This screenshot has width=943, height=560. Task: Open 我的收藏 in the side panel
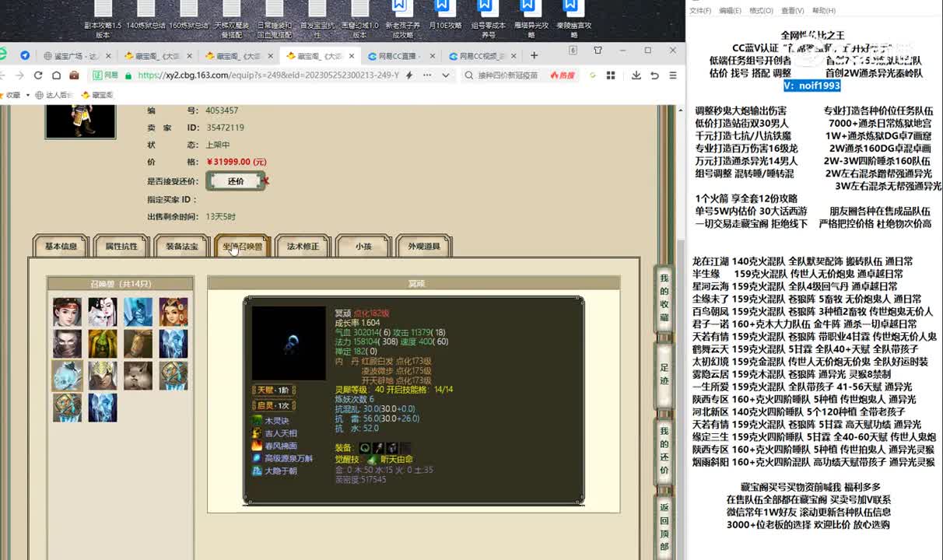tap(664, 298)
